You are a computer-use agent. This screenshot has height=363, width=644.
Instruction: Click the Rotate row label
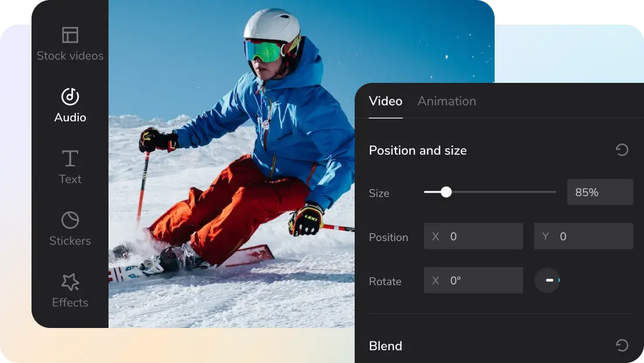coord(385,281)
